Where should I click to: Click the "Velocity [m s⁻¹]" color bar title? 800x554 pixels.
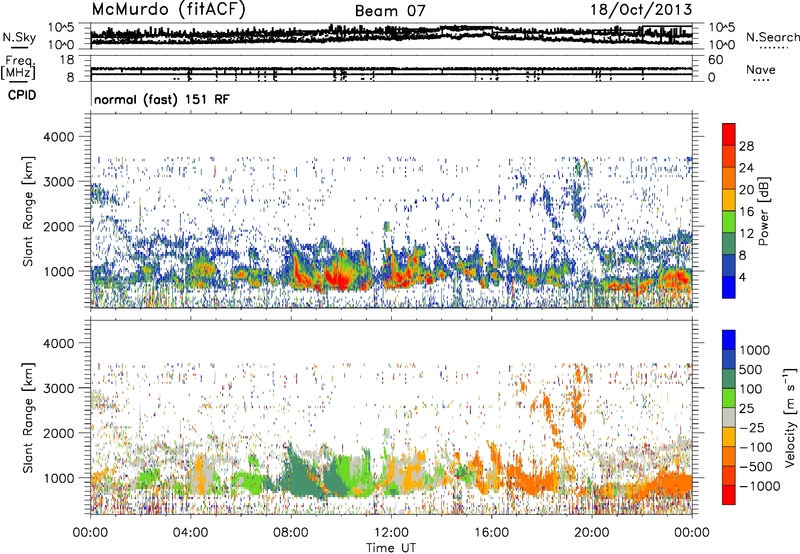tap(790, 417)
